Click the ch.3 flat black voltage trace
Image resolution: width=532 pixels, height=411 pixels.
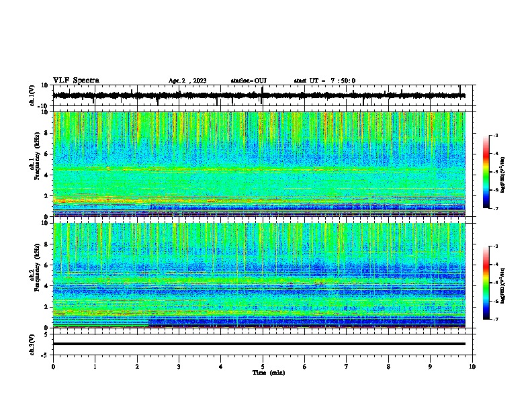259,344
